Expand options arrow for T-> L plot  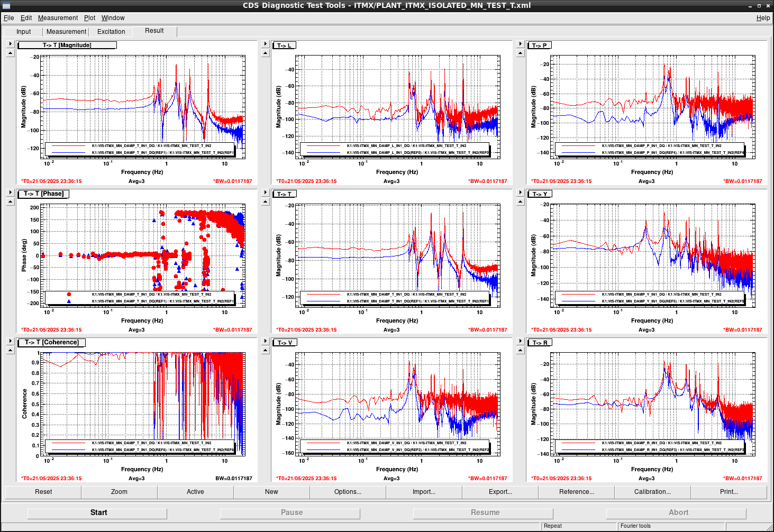coord(265,44)
